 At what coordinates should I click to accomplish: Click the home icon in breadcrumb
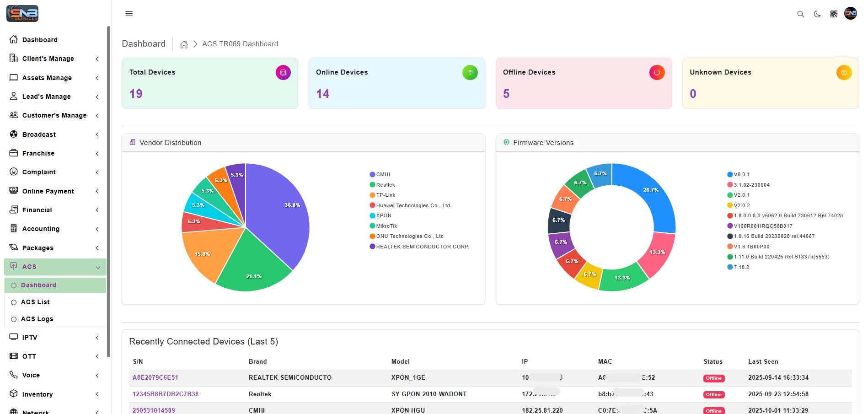184,44
